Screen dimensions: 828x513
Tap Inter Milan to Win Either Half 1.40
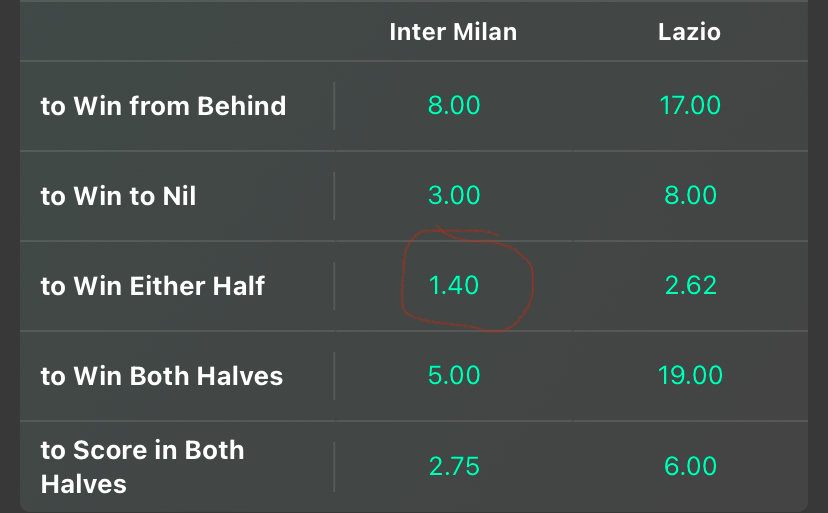(454, 286)
